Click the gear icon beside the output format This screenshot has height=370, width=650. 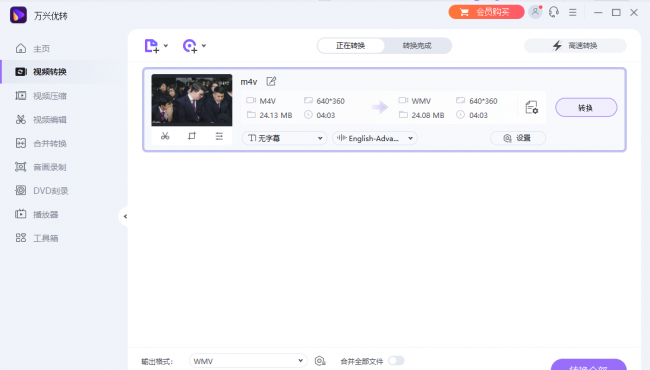(320, 361)
